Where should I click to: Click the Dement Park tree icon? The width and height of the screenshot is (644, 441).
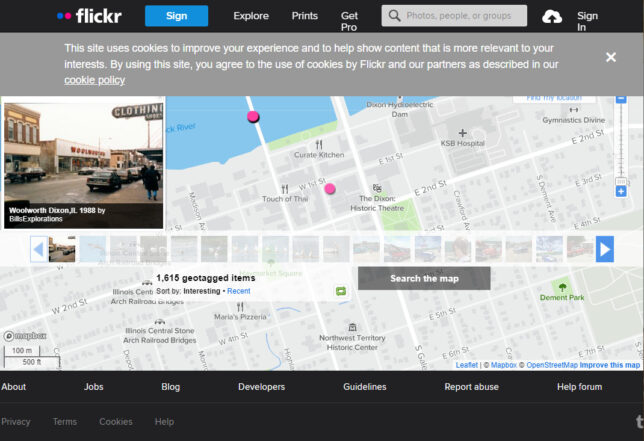pos(562,287)
